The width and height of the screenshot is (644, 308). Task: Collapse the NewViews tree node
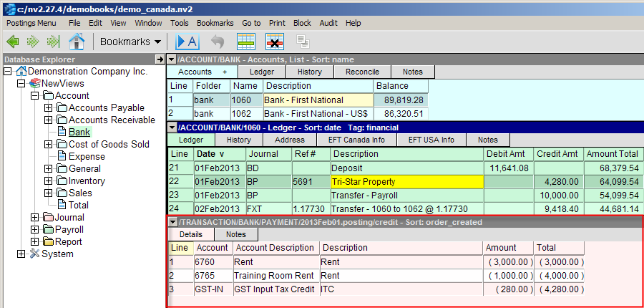point(21,84)
